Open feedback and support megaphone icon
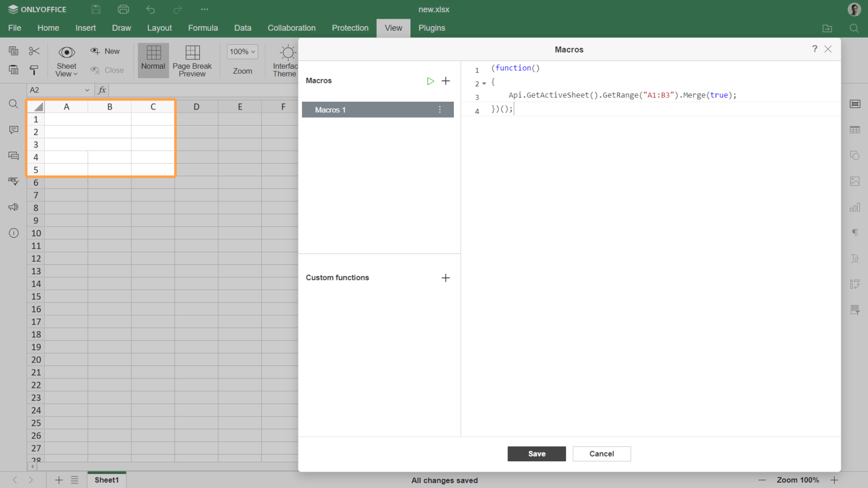Viewport: 868px width, 488px height. tap(14, 207)
